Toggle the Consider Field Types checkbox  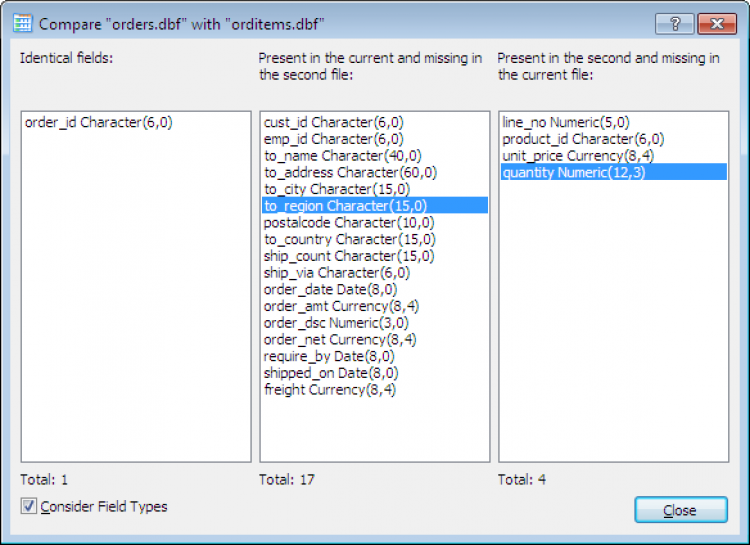29,507
